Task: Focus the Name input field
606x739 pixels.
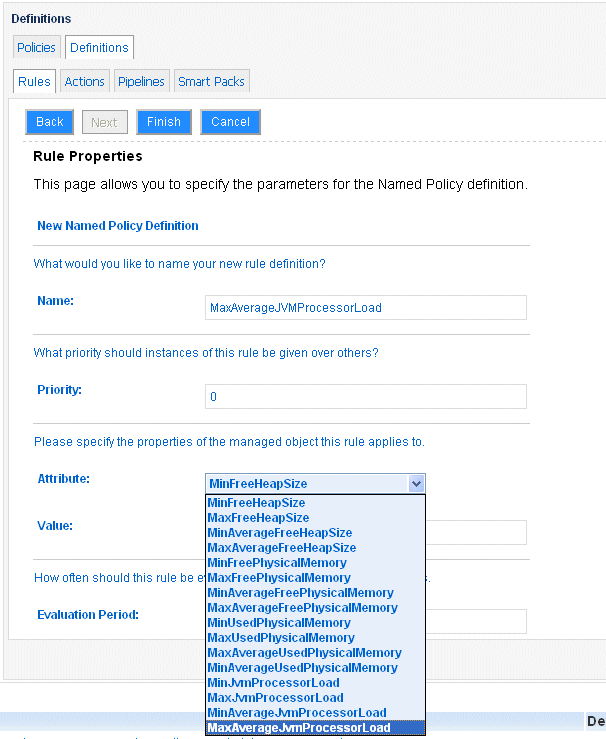Action: 366,307
